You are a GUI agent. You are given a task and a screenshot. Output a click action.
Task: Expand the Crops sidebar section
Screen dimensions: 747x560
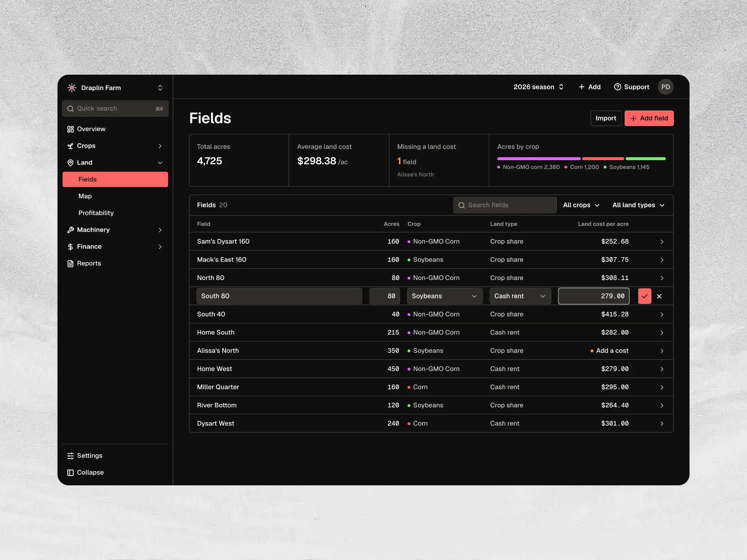tap(115, 146)
